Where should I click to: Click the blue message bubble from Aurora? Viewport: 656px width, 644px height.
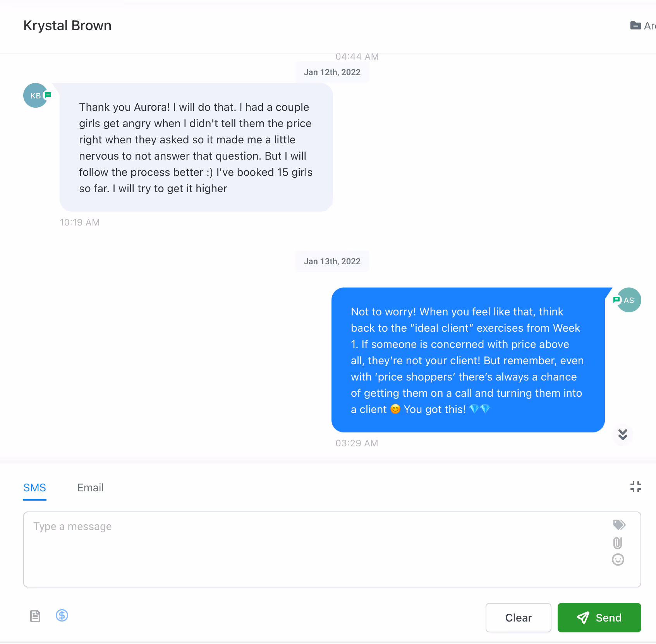tap(468, 360)
